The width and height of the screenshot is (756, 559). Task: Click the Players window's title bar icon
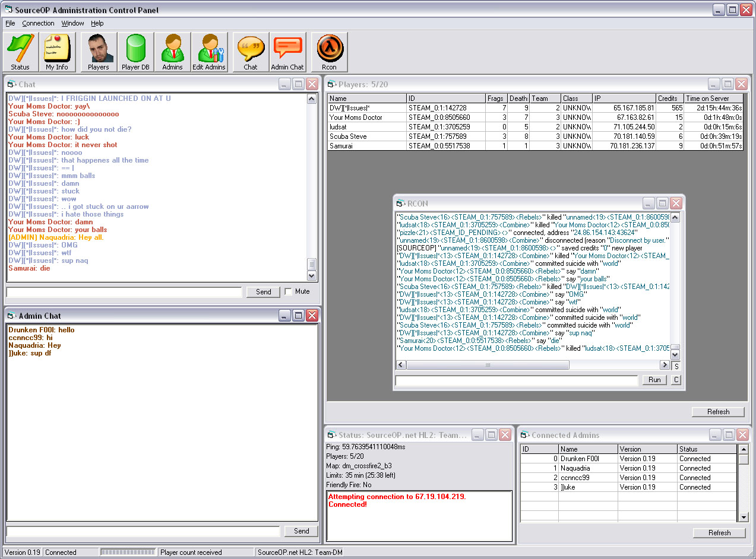click(x=332, y=84)
